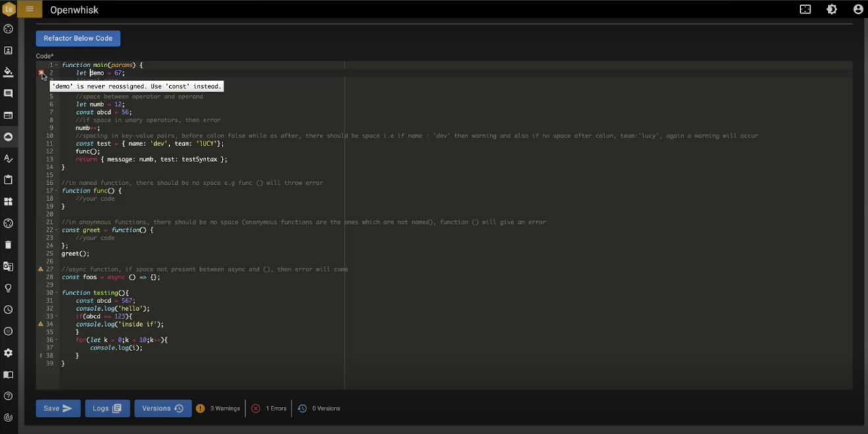Click the versions history status icon
This screenshot has height=434, width=868.
(302, 408)
